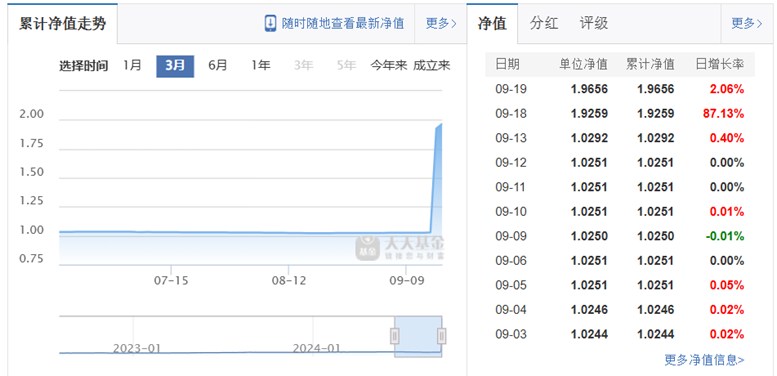Switch to the 分红 tab

(544, 23)
